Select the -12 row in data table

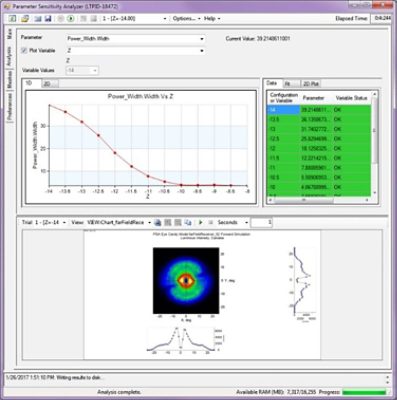pos(319,148)
